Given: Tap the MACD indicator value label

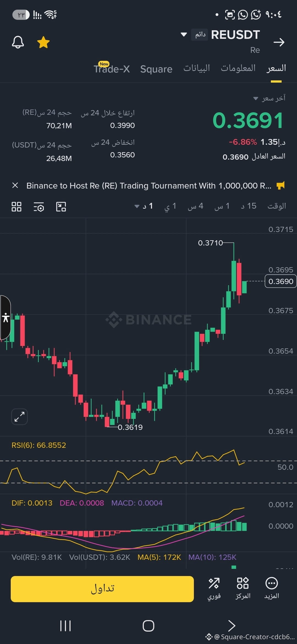Looking at the screenshot, I should 137,503.
